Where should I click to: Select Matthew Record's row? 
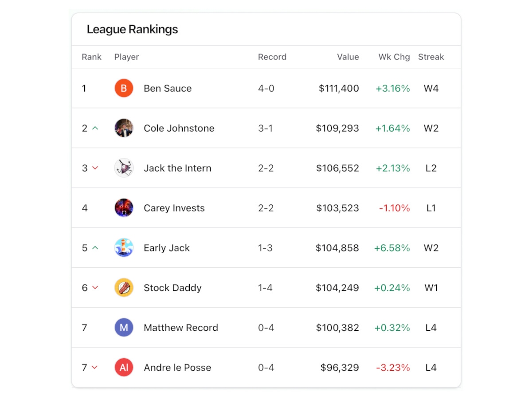point(266,327)
